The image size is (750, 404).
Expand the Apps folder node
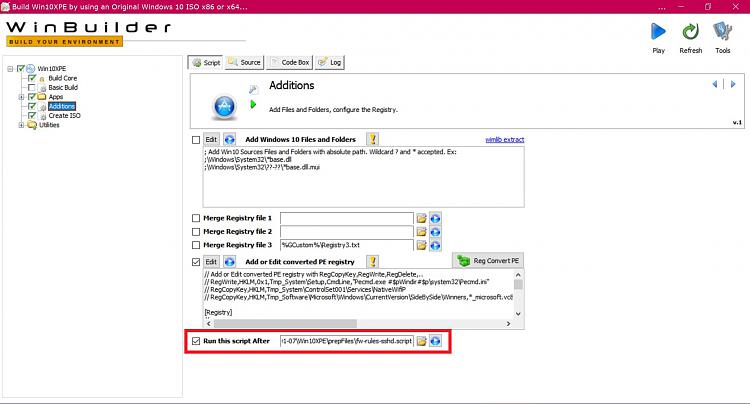[21, 97]
